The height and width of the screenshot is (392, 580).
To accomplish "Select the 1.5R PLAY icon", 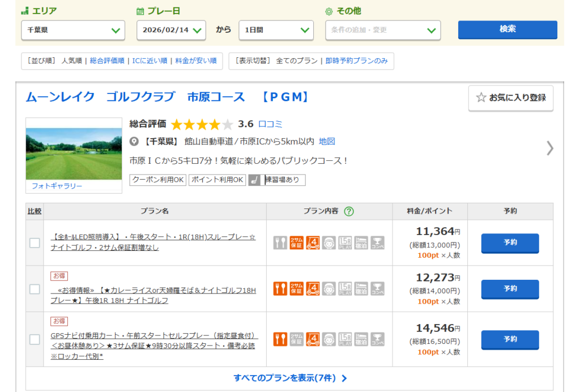I will [346, 242].
